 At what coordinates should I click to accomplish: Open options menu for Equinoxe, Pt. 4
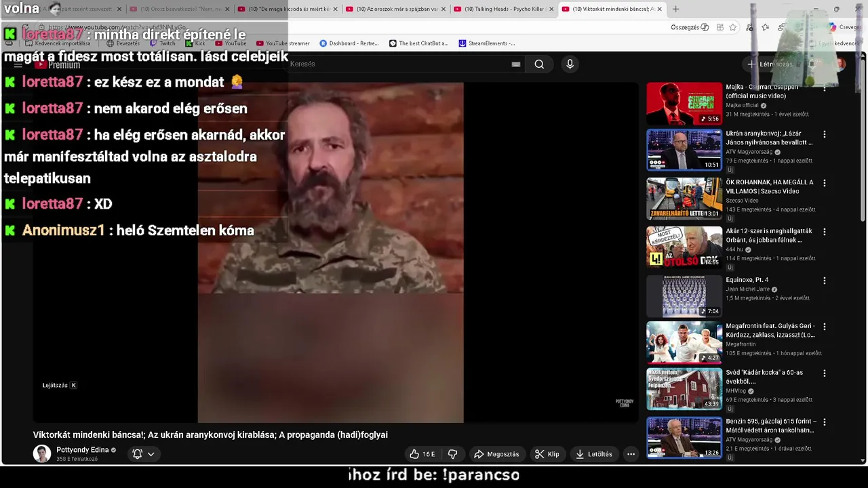pyautogui.click(x=825, y=281)
